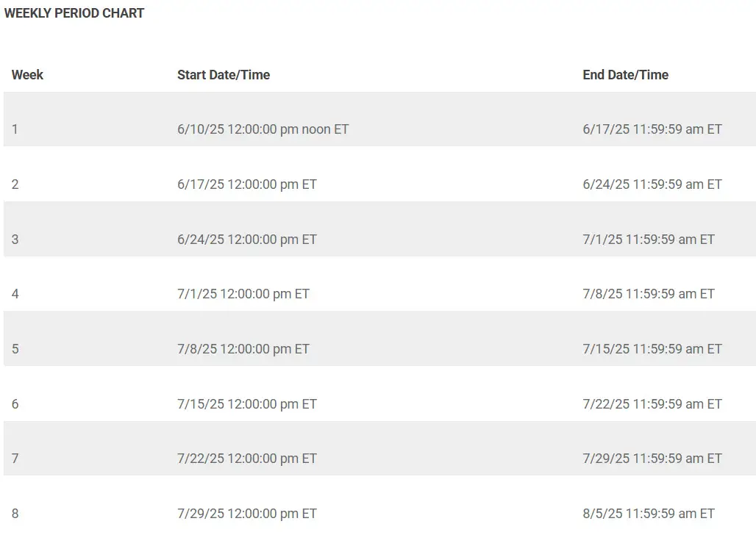Click week 4 end date 7/8/25

coord(649,294)
